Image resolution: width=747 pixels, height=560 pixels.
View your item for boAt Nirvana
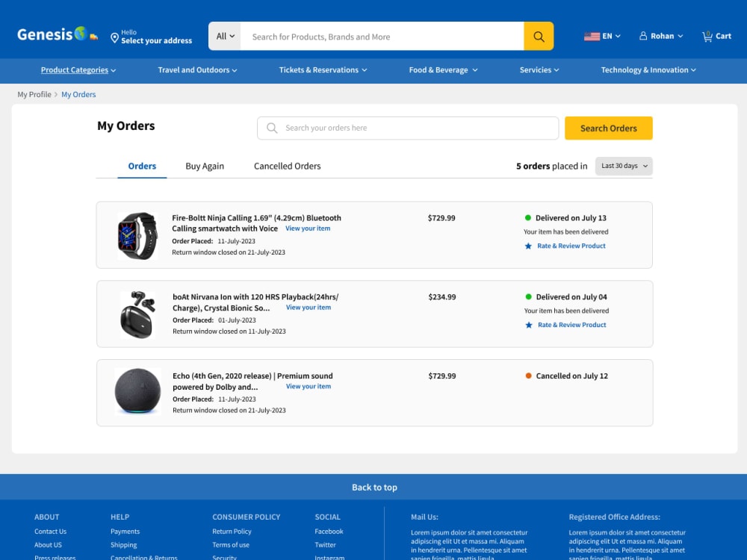[309, 308]
